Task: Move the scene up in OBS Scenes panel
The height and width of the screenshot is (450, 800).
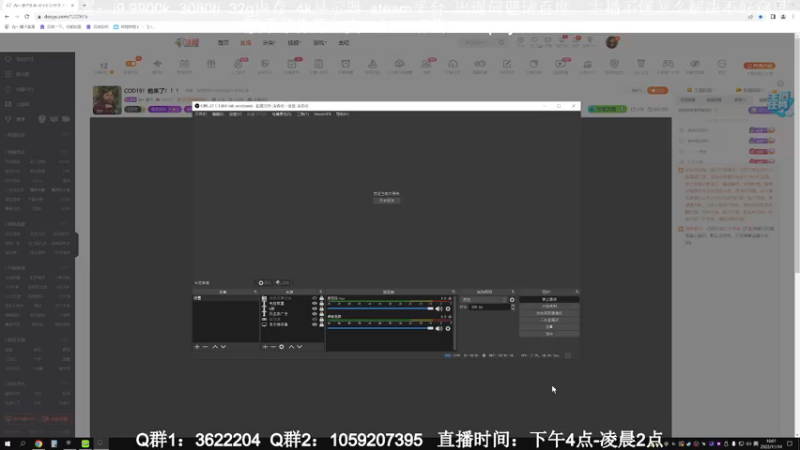Action: (215, 347)
